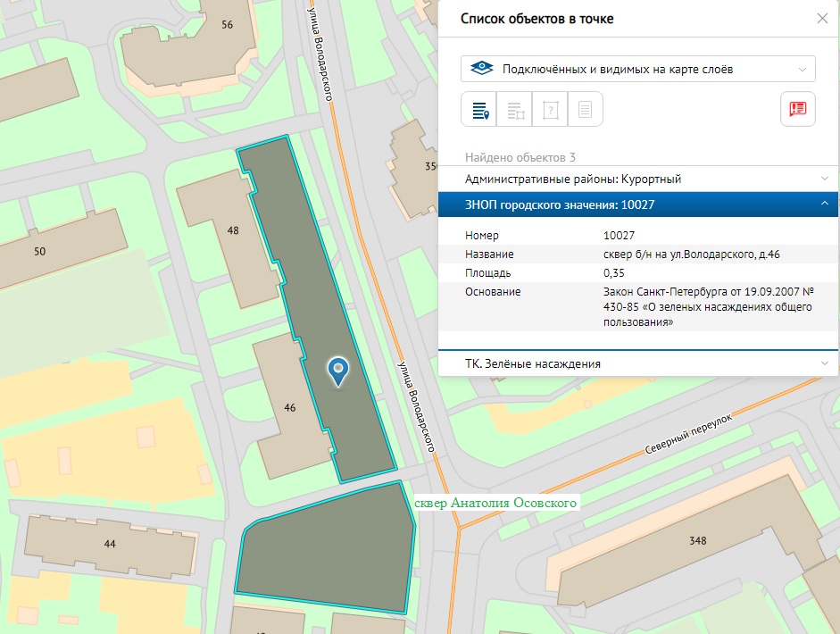Click the question mark area icon

(550, 110)
